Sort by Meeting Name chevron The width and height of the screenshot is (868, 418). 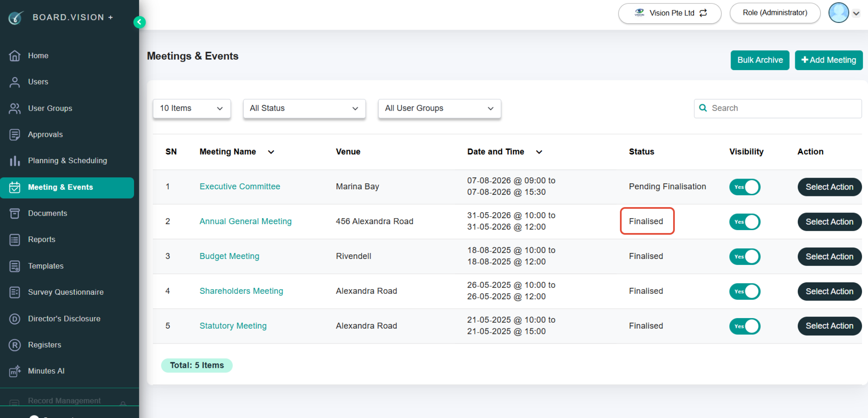click(x=271, y=152)
